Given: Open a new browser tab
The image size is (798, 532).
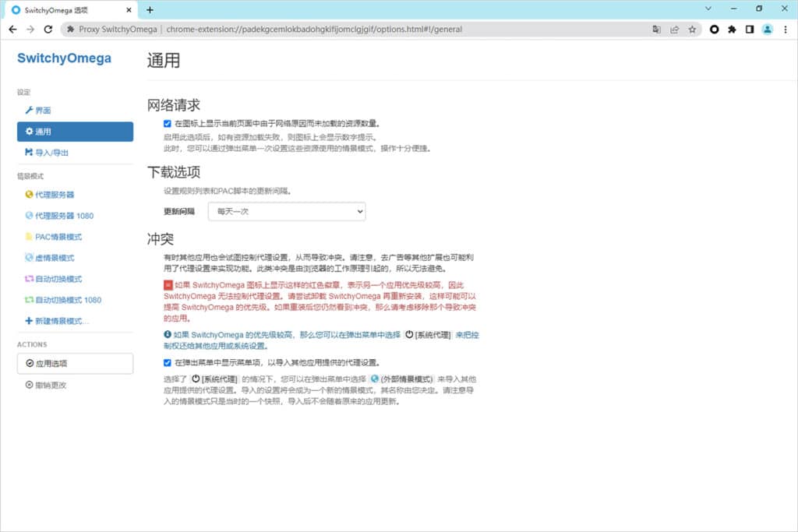Looking at the screenshot, I should point(150,9).
